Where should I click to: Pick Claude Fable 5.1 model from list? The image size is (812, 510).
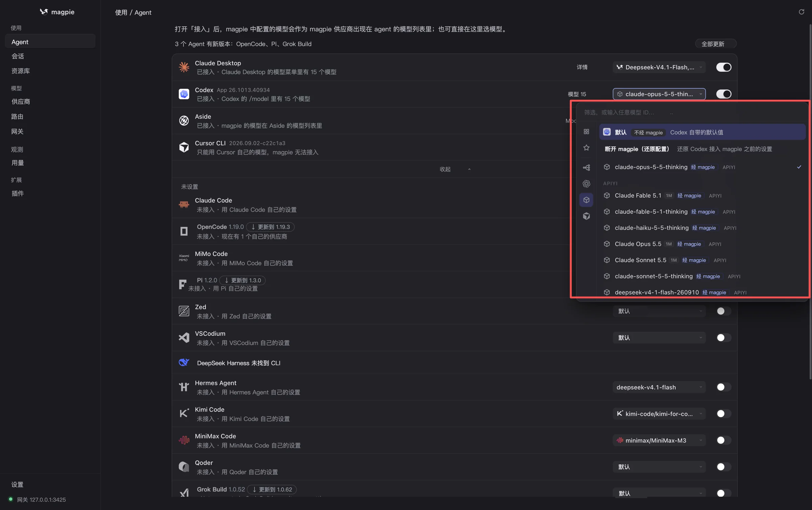(x=702, y=196)
